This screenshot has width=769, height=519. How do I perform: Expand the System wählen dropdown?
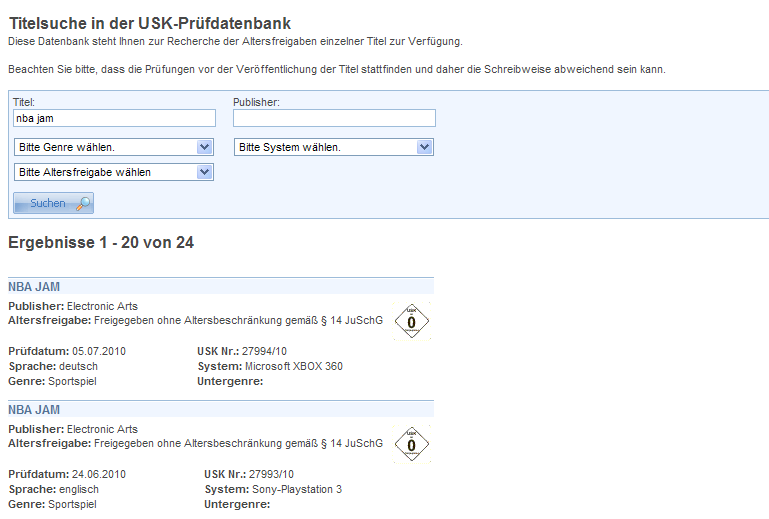pyautogui.click(x=334, y=148)
